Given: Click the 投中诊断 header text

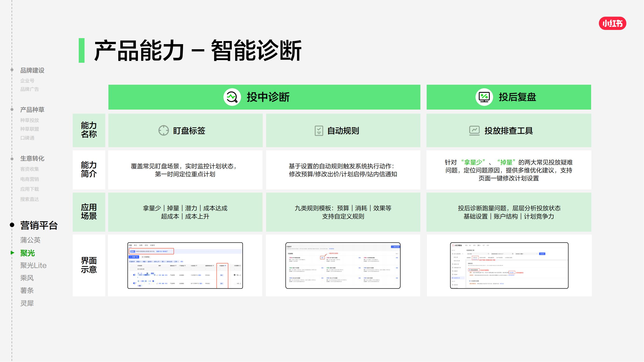Looking at the screenshot, I should tap(268, 97).
